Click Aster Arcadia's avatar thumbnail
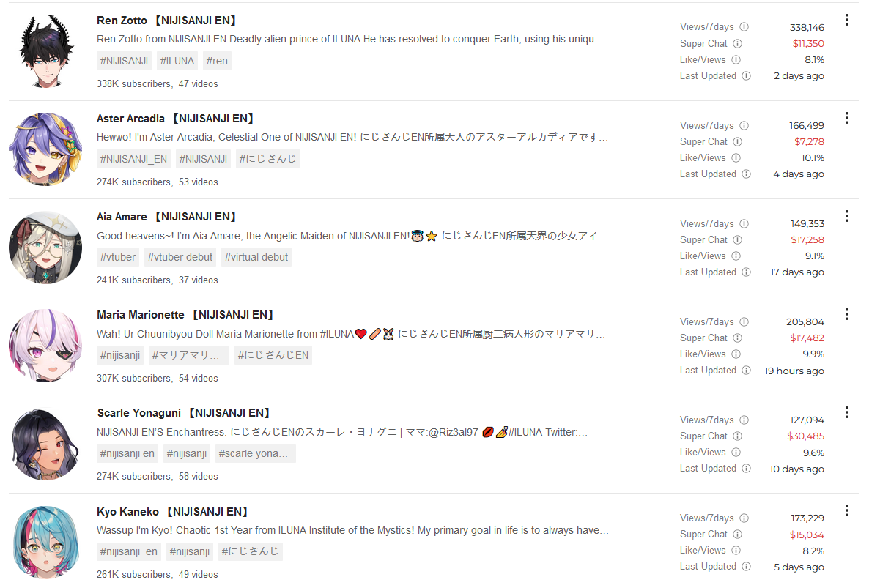The height and width of the screenshot is (588, 869). (45, 149)
